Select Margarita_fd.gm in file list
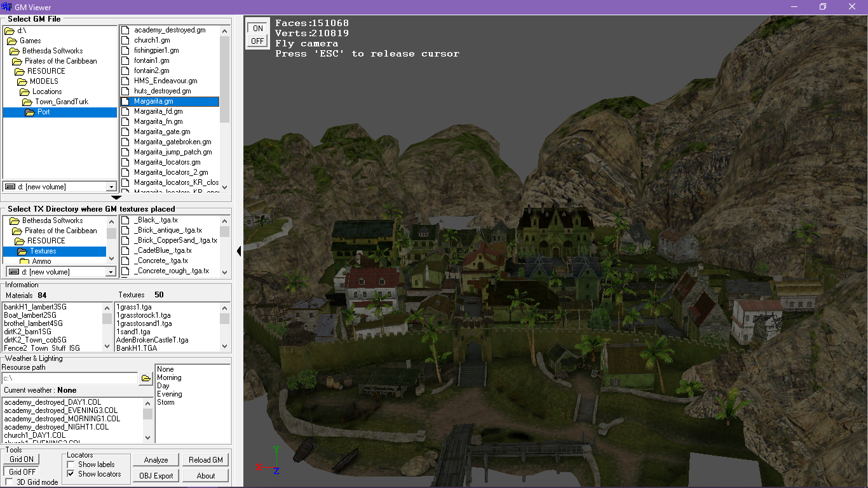Image resolution: width=868 pixels, height=488 pixels. click(158, 111)
